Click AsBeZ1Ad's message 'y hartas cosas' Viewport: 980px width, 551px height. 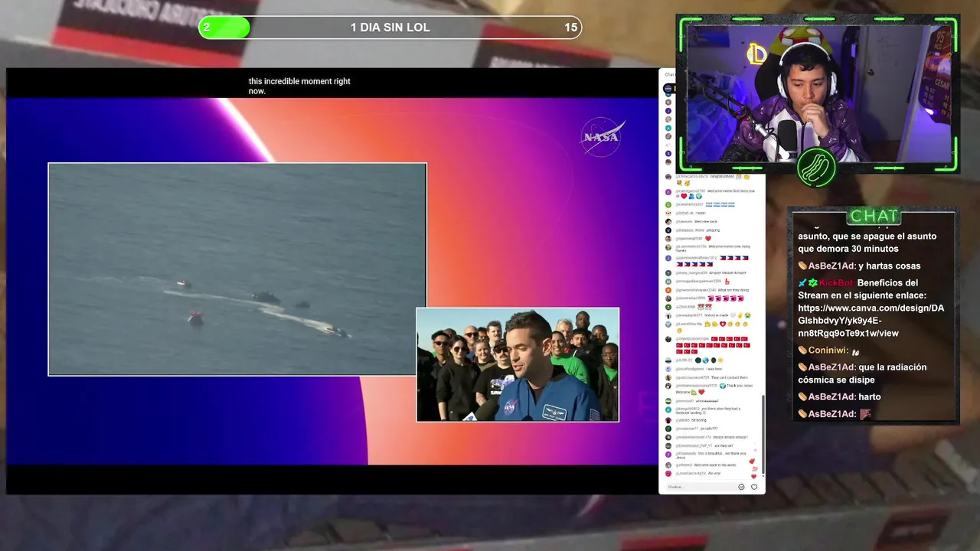pyautogui.click(x=889, y=266)
